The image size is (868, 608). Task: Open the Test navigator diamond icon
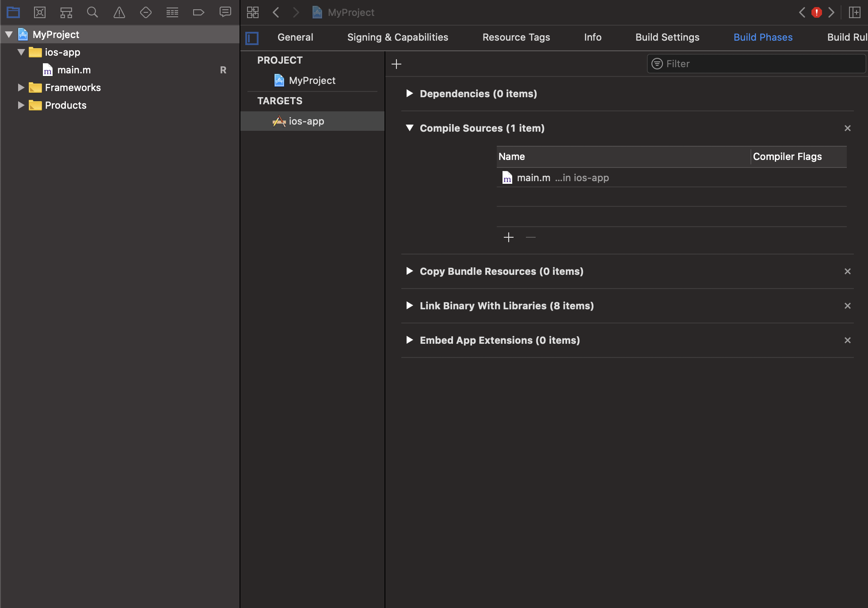click(x=146, y=12)
